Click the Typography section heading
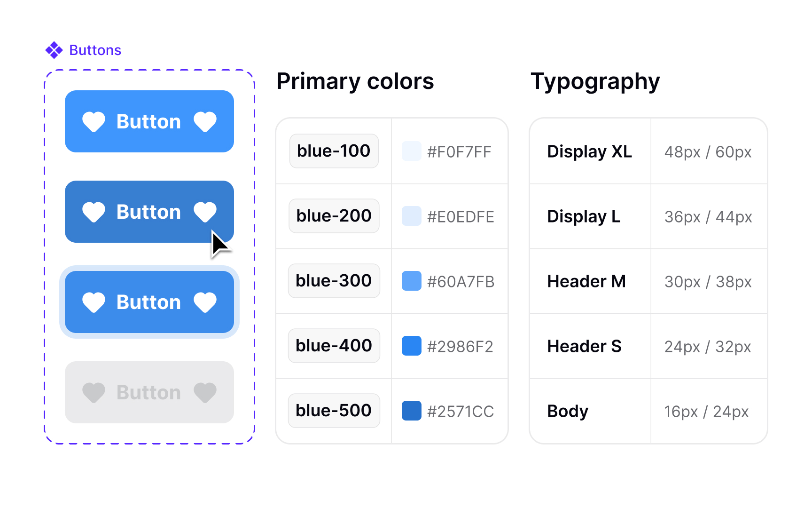The width and height of the screenshot is (812, 508). [x=595, y=81]
